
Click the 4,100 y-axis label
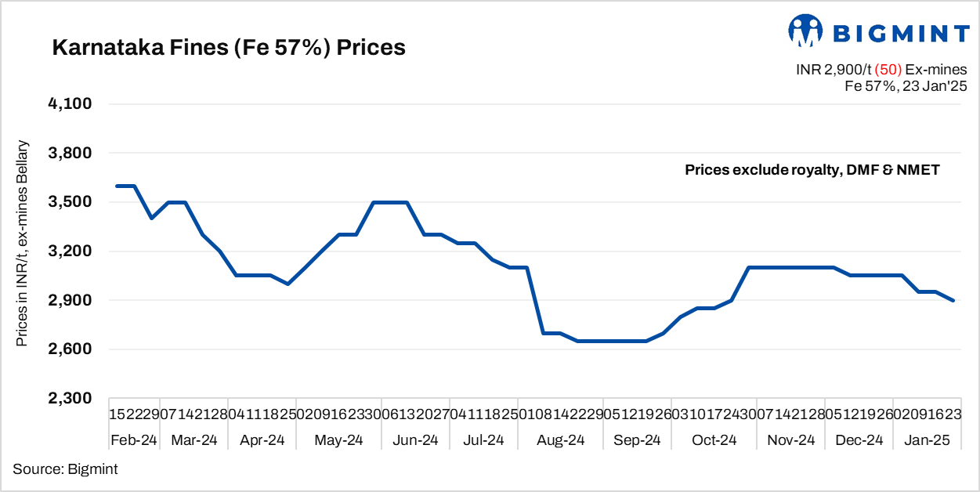coord(71,104)
